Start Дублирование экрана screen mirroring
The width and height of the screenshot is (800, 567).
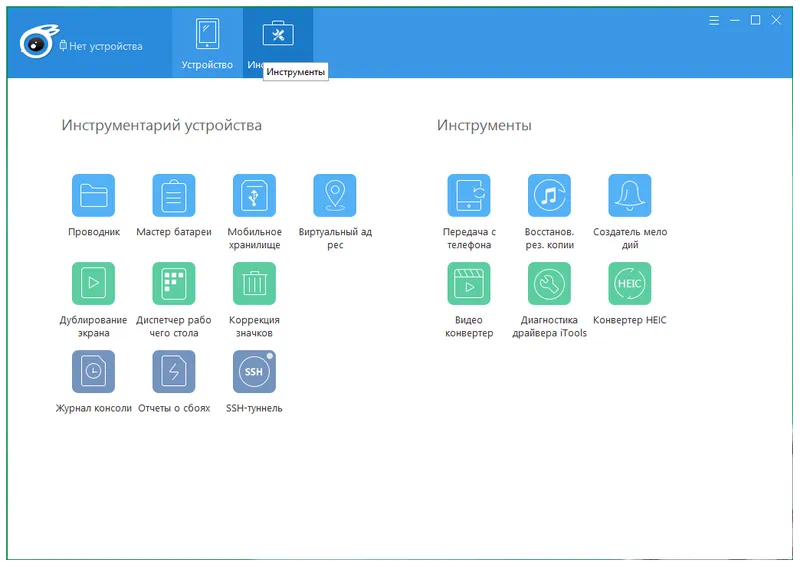pyautogui.click(x=93, y=283)
